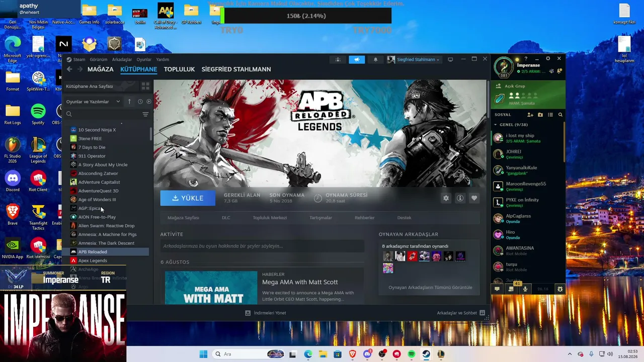Click the activity comment input field
The height and width of the screenshot is (362, 644).
coord(262,246)
